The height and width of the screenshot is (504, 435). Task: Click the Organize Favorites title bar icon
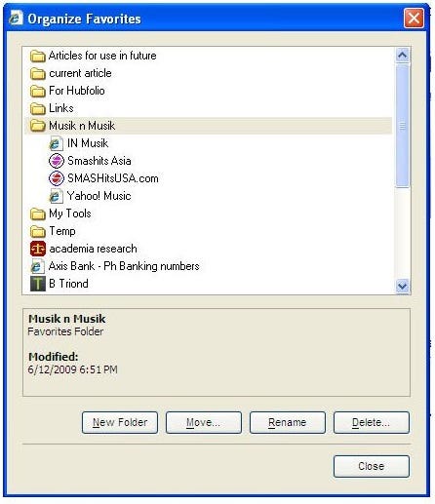[16, 18]
